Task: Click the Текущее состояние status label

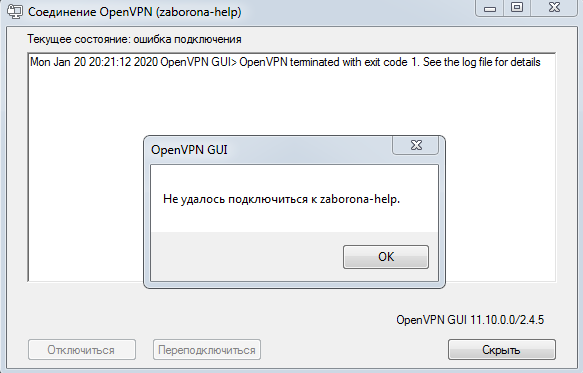Action: click(134, 39)
